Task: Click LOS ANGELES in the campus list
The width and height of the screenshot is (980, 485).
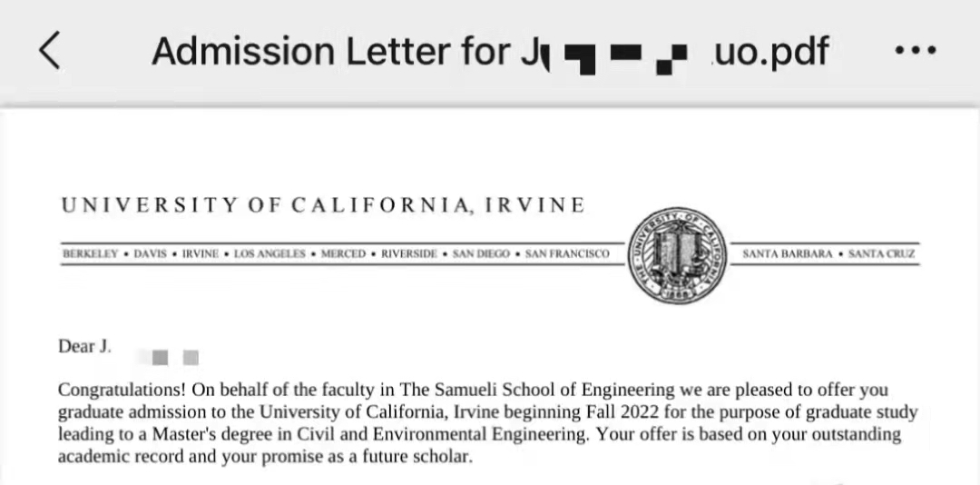Action: click(269, 254)
